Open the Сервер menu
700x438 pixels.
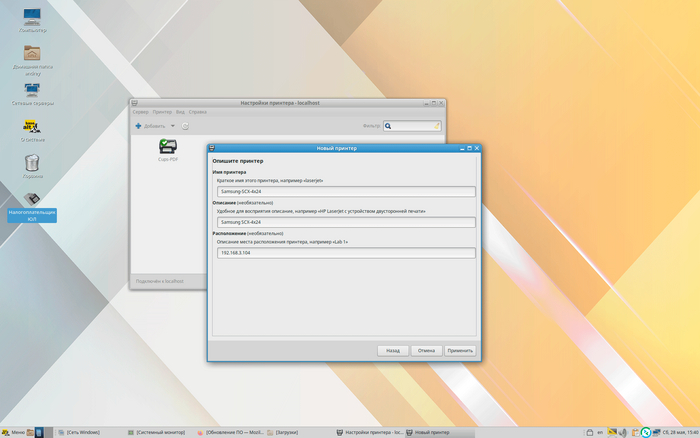pos(140,112)
